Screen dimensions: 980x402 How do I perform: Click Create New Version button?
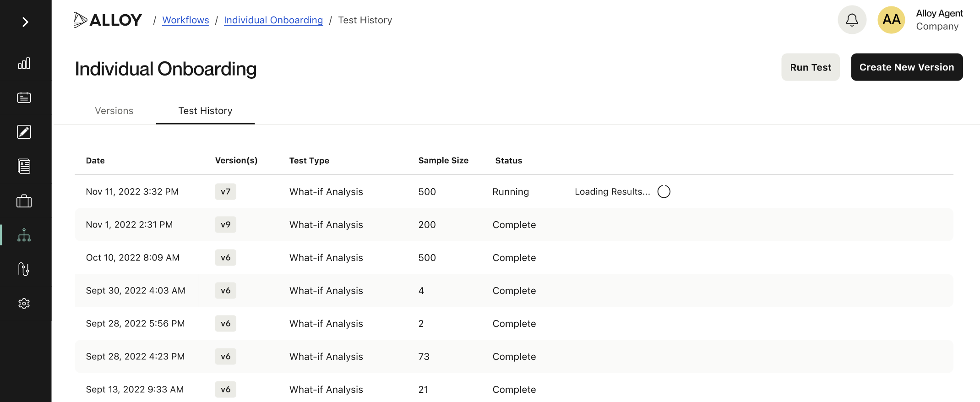tap(907, 67)
